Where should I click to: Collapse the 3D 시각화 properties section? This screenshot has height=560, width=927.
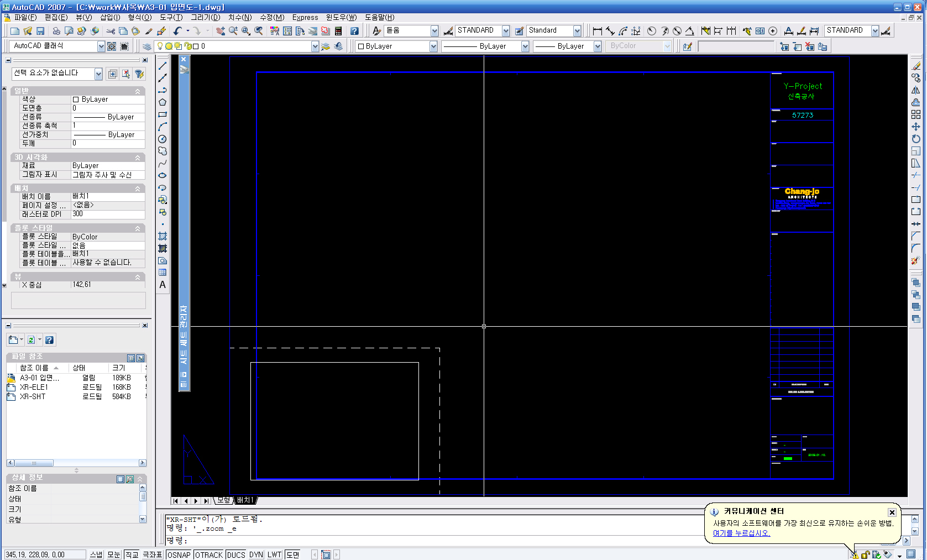(138, 158)
